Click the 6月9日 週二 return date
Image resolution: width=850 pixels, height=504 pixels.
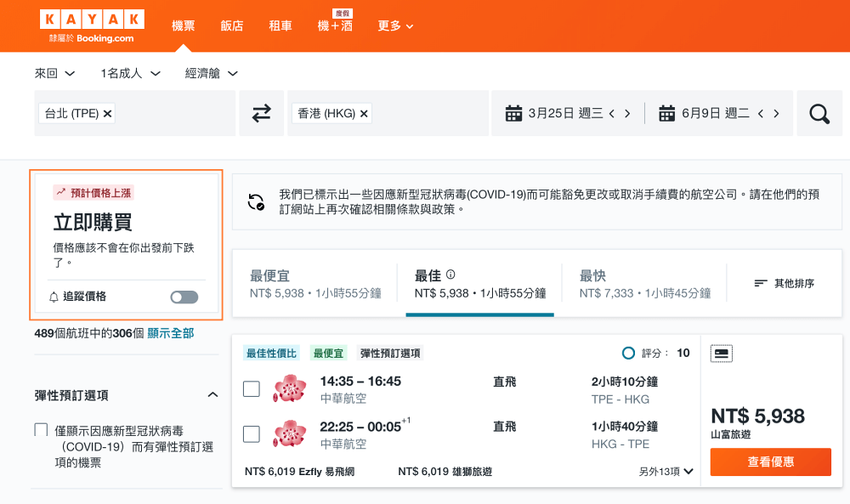click(x=716, y=113)
